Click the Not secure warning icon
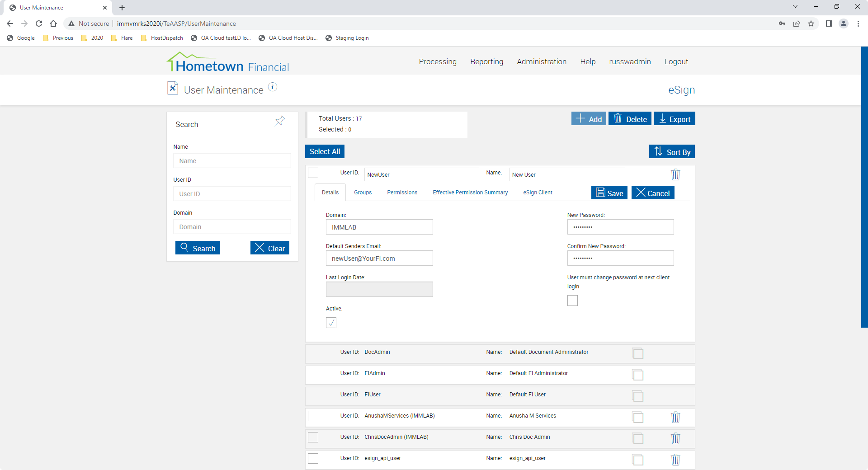The height and width of the screenshot is (470, 868). pos(71,23)
